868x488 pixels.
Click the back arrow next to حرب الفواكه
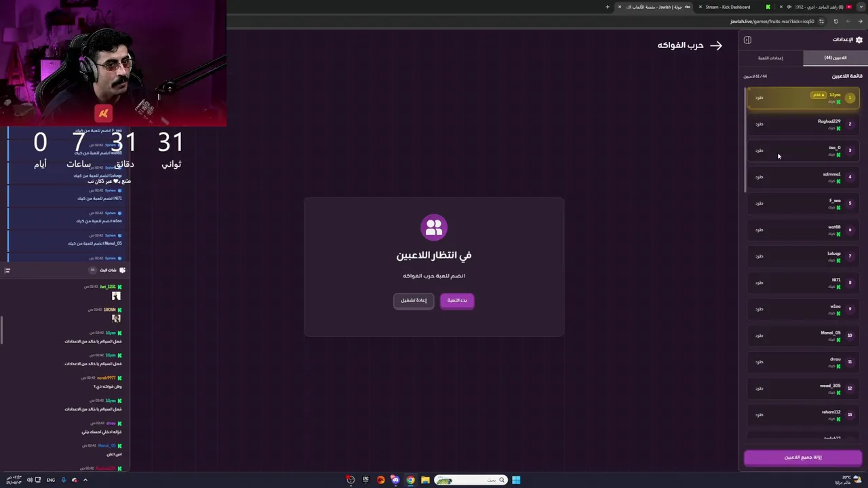coord(716,45)
